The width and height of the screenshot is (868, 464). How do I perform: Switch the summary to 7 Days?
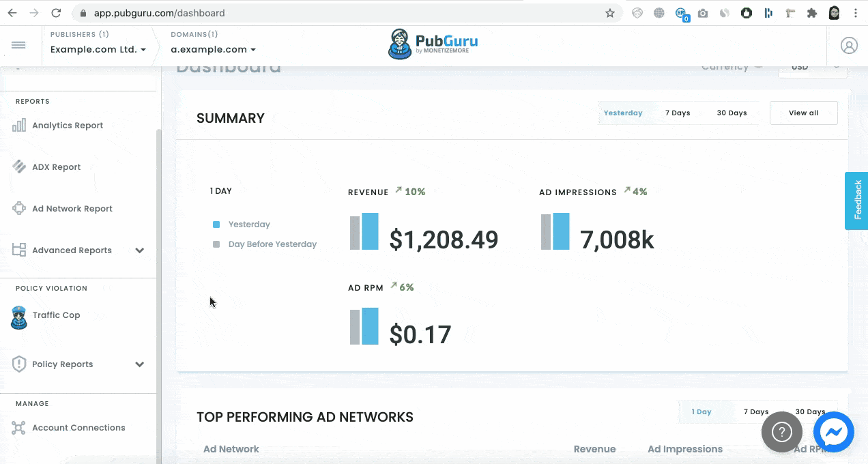(678, 113)
